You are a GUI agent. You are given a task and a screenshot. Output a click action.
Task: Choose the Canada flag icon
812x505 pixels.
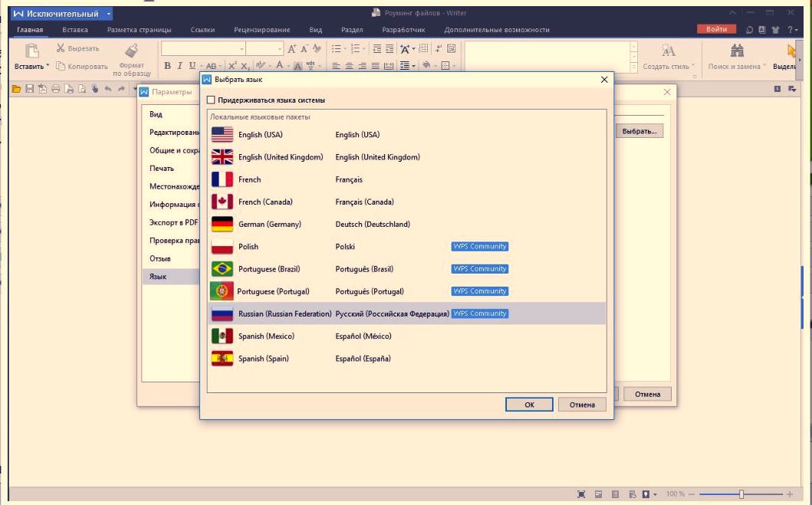(222, 202)
